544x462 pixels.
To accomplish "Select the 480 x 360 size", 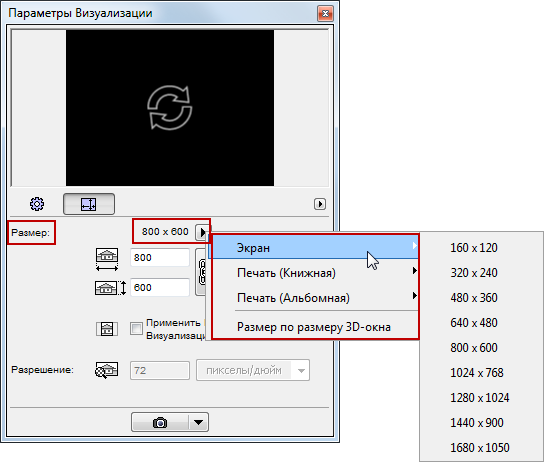I will click(x=481, y=298).
